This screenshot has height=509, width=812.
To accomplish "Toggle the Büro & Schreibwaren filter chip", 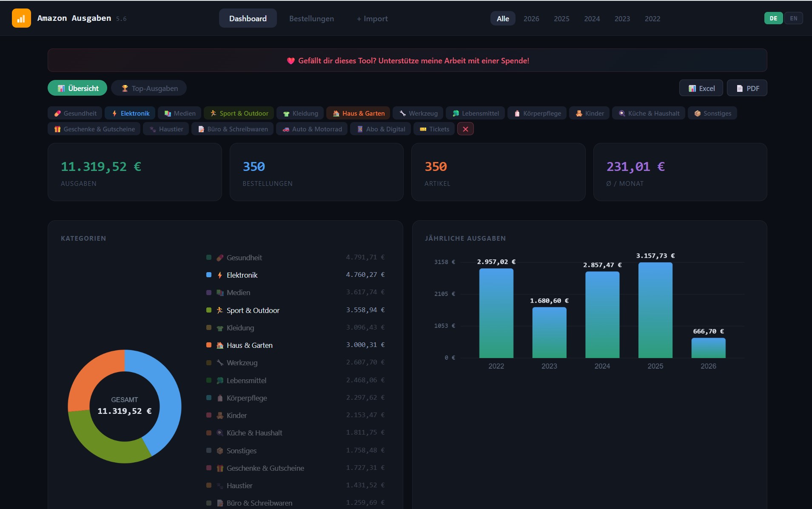I will point(232,129).
